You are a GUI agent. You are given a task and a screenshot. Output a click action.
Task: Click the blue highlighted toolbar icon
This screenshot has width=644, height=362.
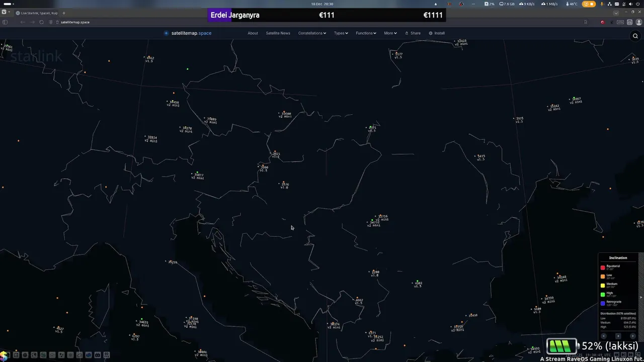pyautogui.click(x=89, y=355)
